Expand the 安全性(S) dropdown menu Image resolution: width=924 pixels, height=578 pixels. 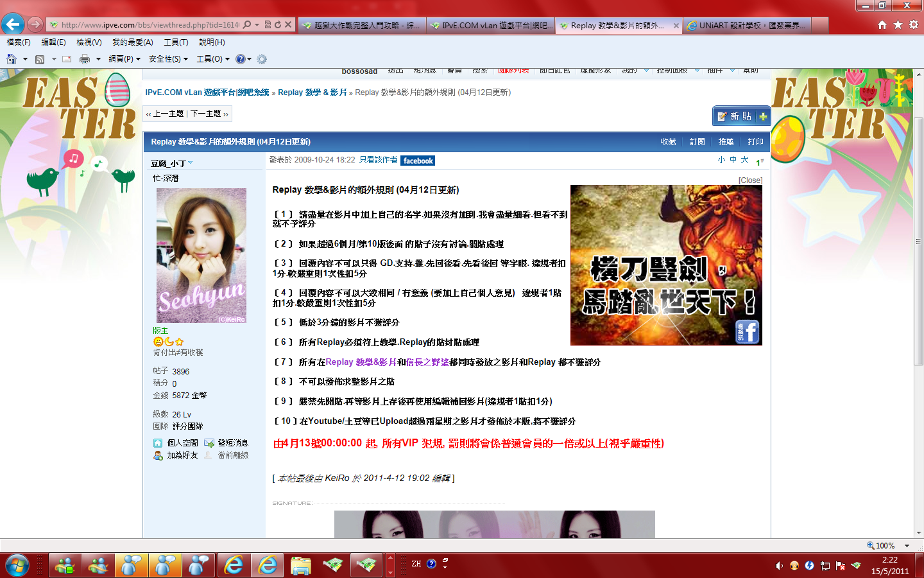pyautogui.click(x=168, y=59)
